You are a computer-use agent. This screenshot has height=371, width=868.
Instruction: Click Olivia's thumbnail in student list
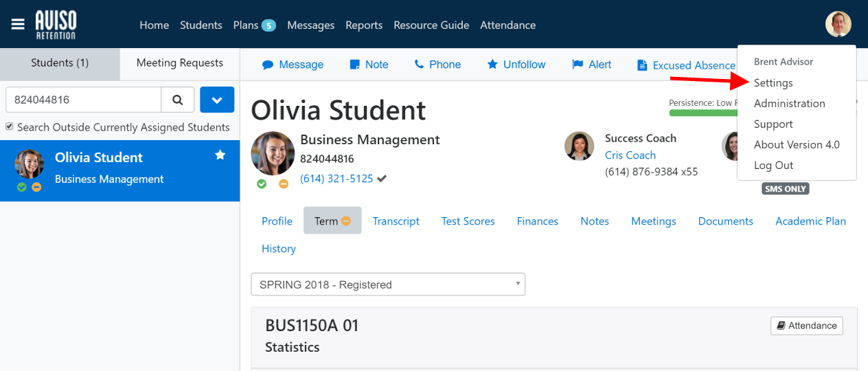pos(30,164)
